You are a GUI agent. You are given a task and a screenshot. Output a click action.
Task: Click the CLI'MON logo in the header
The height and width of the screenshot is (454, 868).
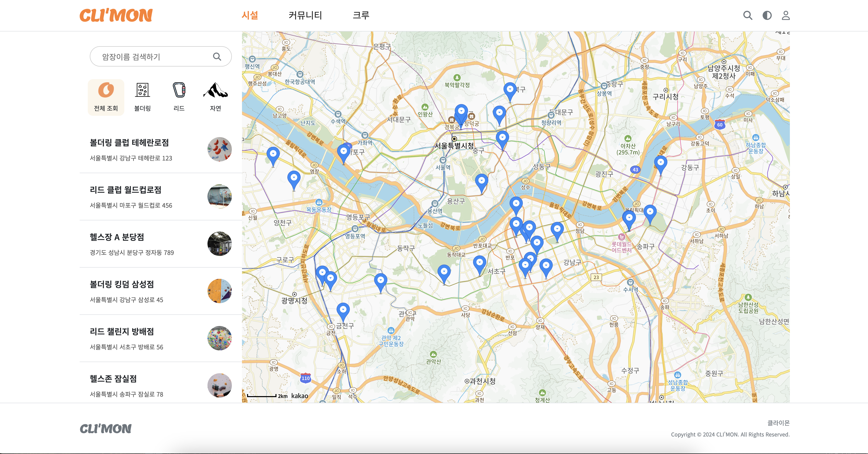(116, 15)
